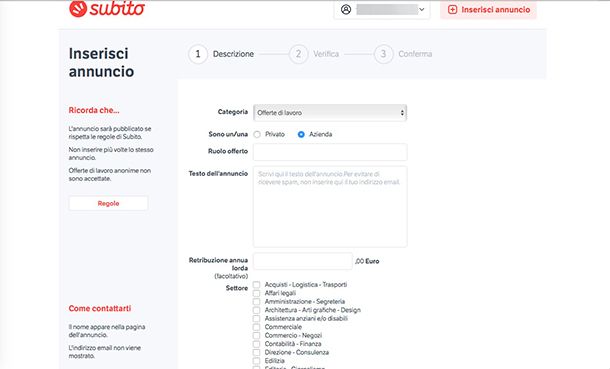The image size is (610, 369).
Task: Check Assistenza anziani e/o disabili
Action: pos(256,318)
